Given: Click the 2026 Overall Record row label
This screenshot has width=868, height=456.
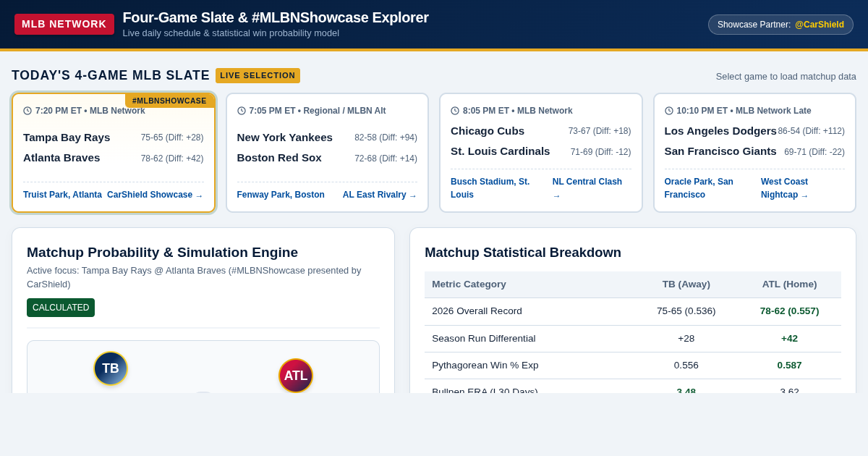Looking at the screenshot, I should click(477, 311).
